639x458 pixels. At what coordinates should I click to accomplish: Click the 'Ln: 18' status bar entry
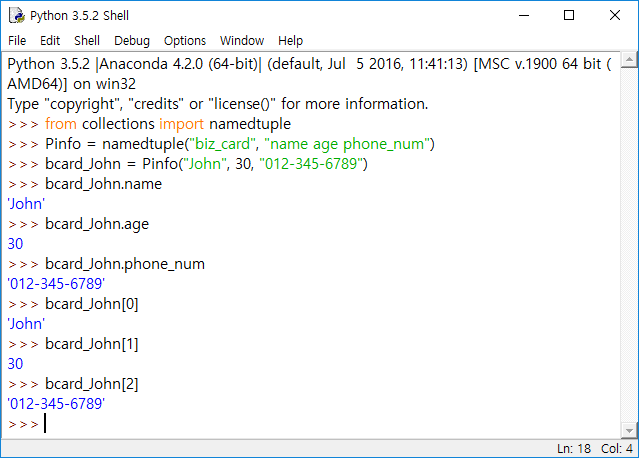pyautogui.click(x=574, y=449)
